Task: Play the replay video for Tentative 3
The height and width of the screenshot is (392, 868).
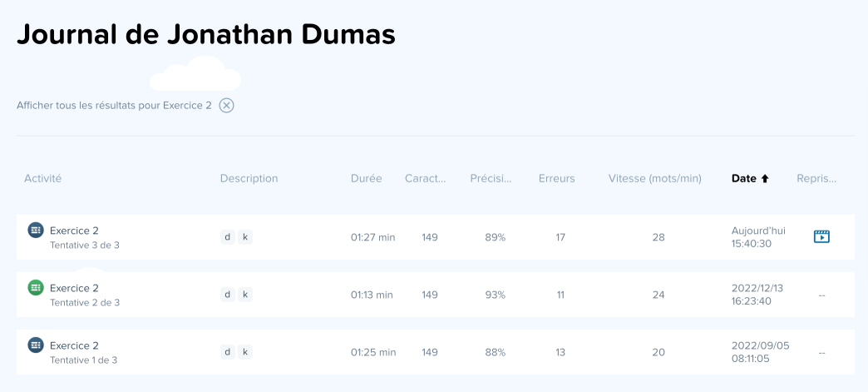Action: click(x=821, y=236)
